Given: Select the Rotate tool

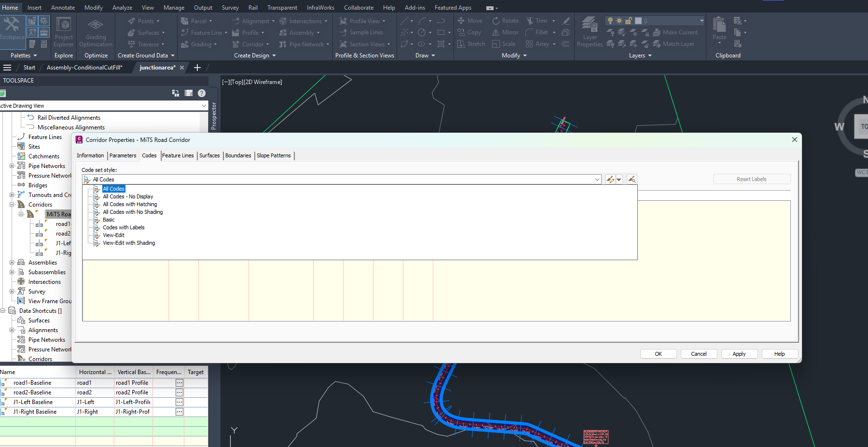Looking at the screenshot, I should 505,21.
